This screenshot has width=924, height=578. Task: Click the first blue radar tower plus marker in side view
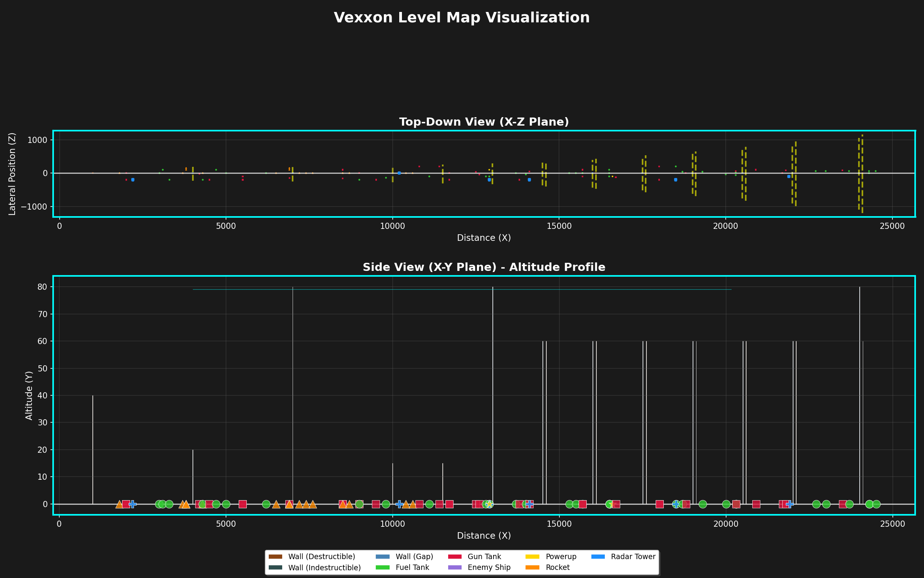(132, 504)
